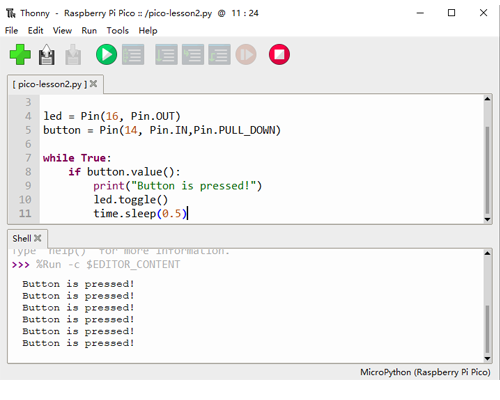Viewport: 500px width, 400px height.
Task: Create a new file with green plus icon
Action: coord(20,54)
